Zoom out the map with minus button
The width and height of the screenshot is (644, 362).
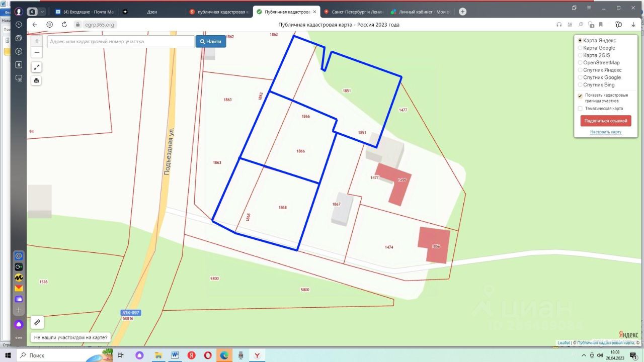(x=37, y=52)
